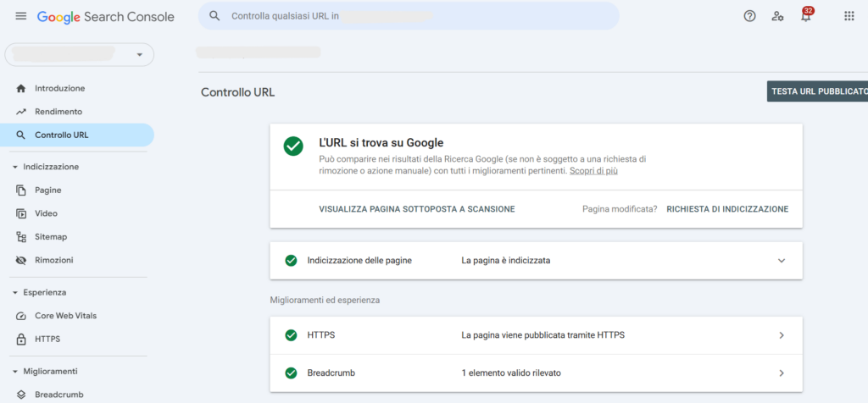Click the gauge icon for Core Web Vitals
868x403 pixels.
coord(21,316)
